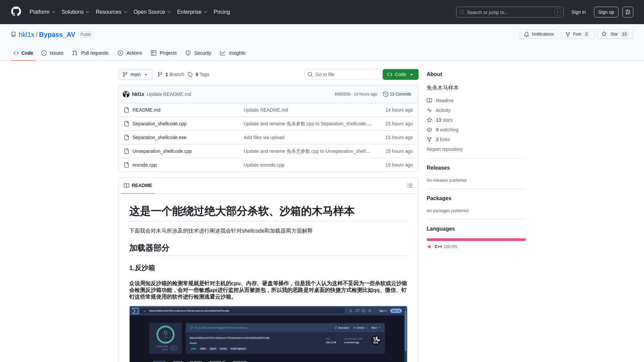Click the GitHub logo in the header
Viewport: 644px width, 362px height.
15,12
